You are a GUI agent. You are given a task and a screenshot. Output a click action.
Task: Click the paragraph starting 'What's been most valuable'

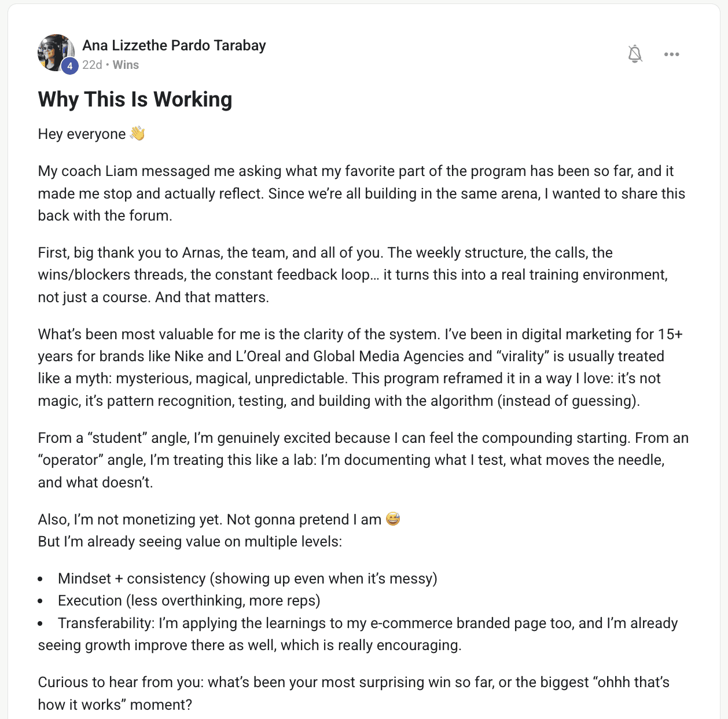click(361, 368)
